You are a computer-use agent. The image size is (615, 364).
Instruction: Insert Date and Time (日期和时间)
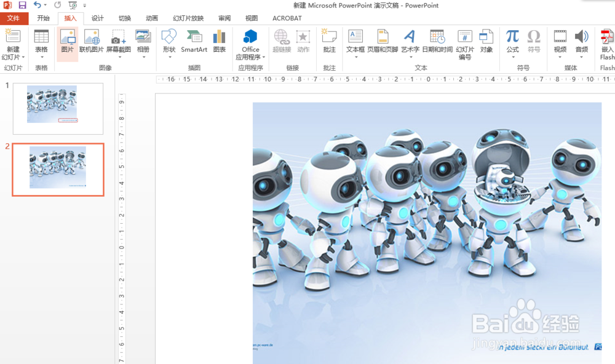click(x=437, y=41)
